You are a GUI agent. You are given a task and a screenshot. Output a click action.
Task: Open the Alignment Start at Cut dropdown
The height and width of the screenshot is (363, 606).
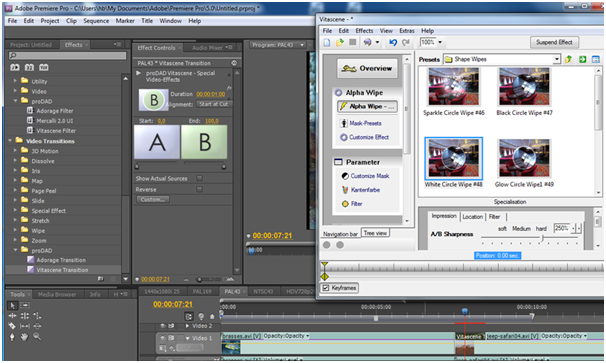coord(214,104)
